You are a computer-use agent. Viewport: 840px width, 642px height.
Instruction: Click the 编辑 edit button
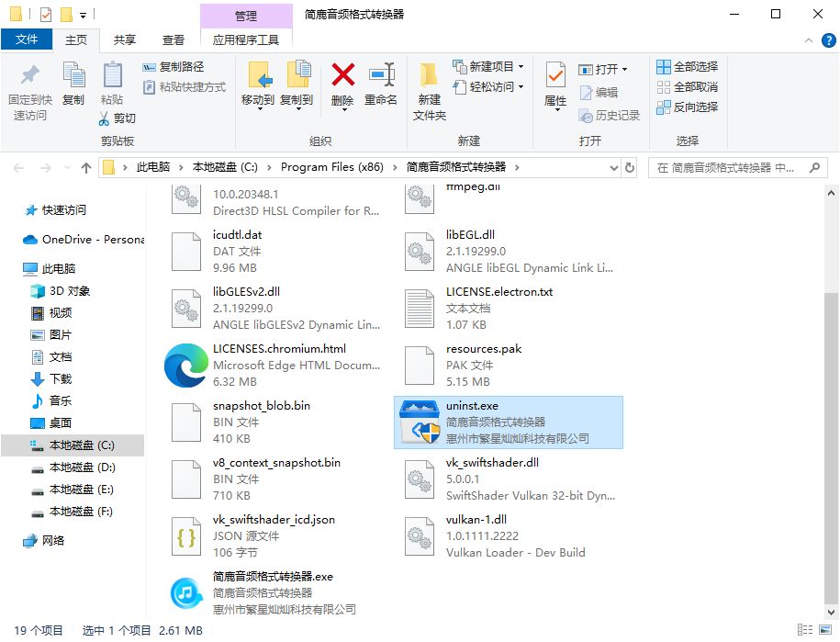[x=599, y=93]
